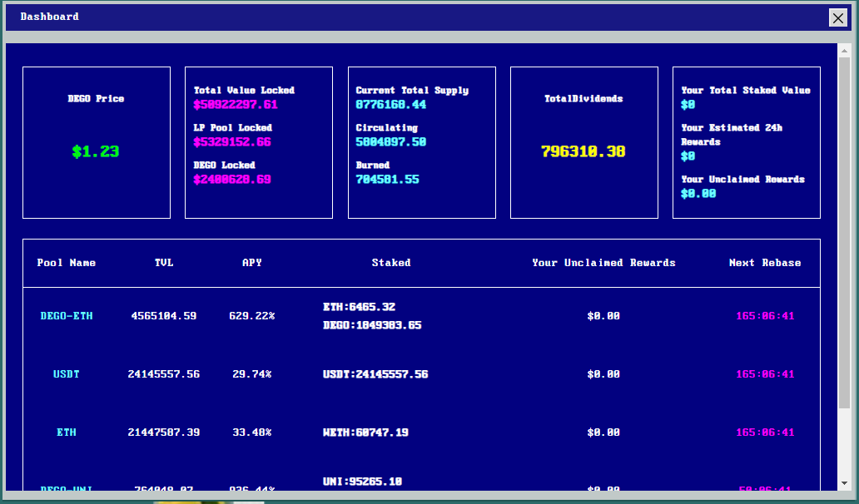Click ETH row rebase timer

coord(765,432)
